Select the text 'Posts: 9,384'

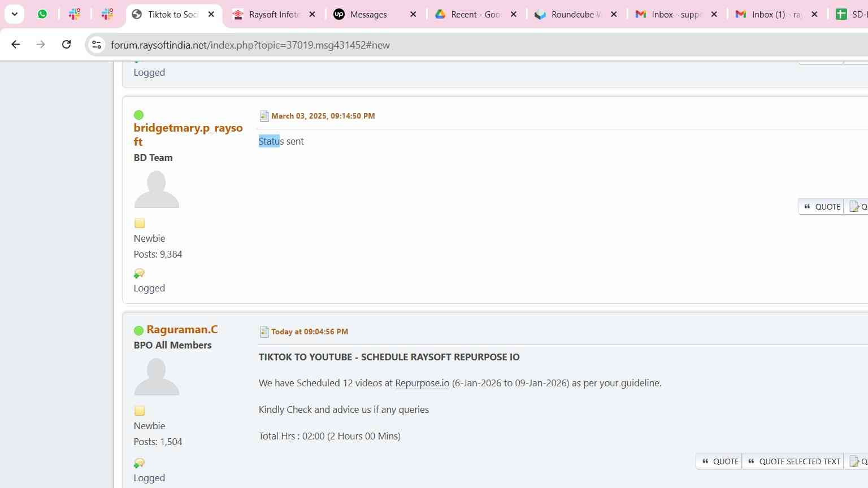tap(158, 254)
